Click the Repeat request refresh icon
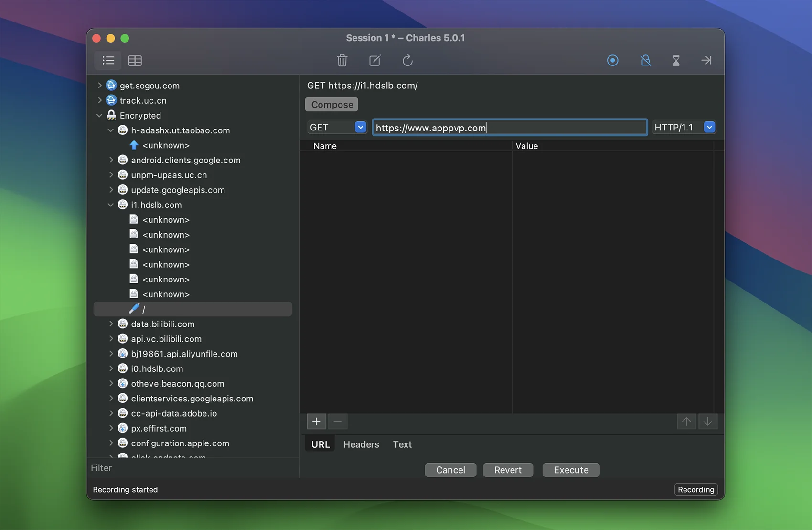Image resolution: width=812 pixels, height=530 pixels. coord(407,60)
